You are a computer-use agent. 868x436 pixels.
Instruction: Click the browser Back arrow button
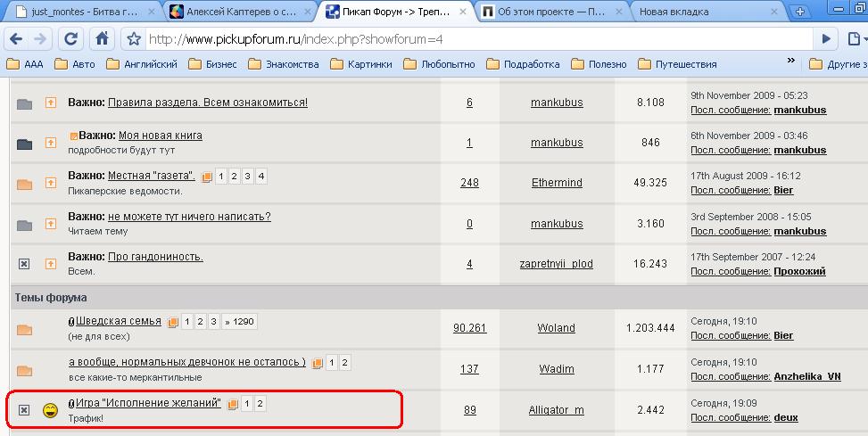point(15,39)
